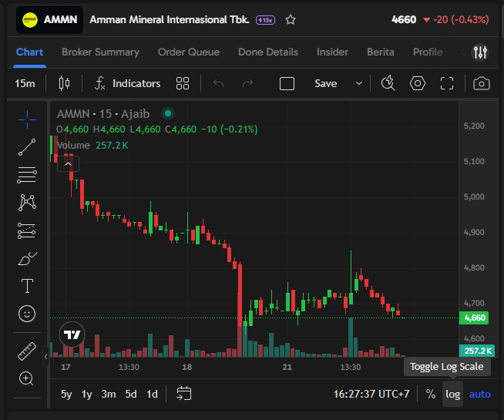Select the brush drawing tool

point(27,258)
